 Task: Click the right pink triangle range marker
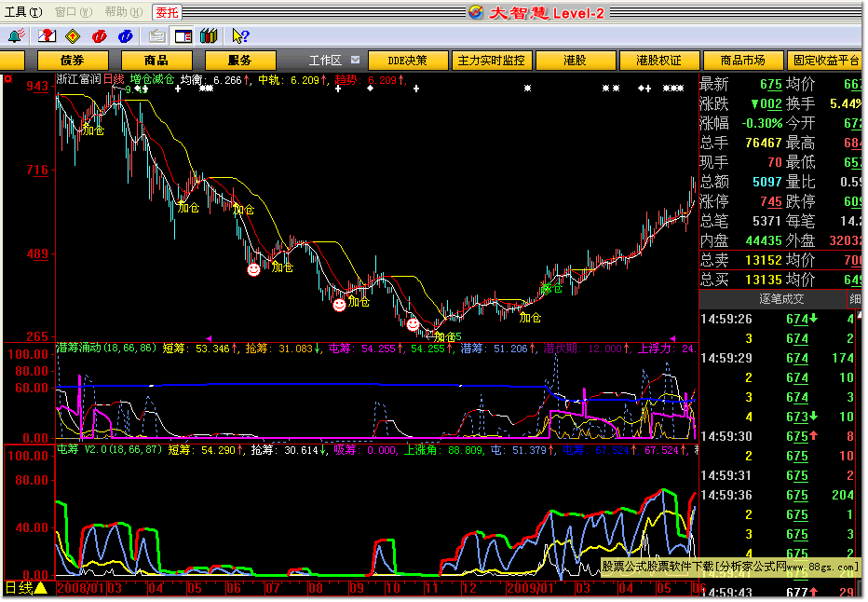672,338
